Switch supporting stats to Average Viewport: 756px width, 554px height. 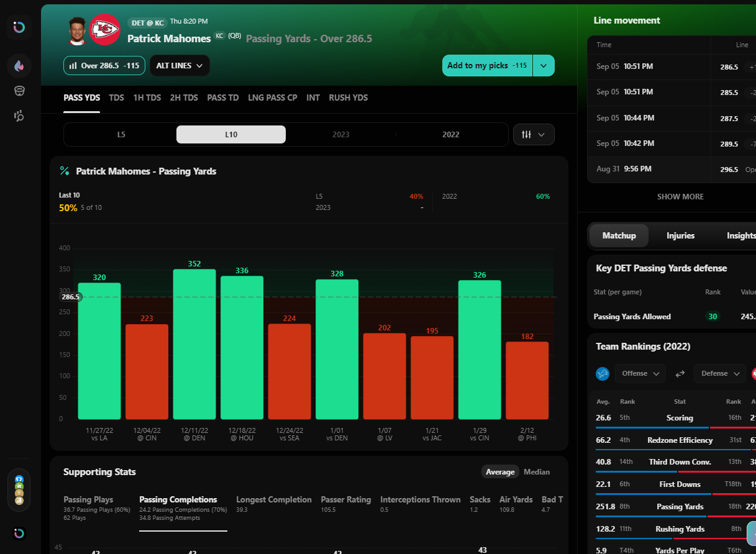[x=500, y=472]
